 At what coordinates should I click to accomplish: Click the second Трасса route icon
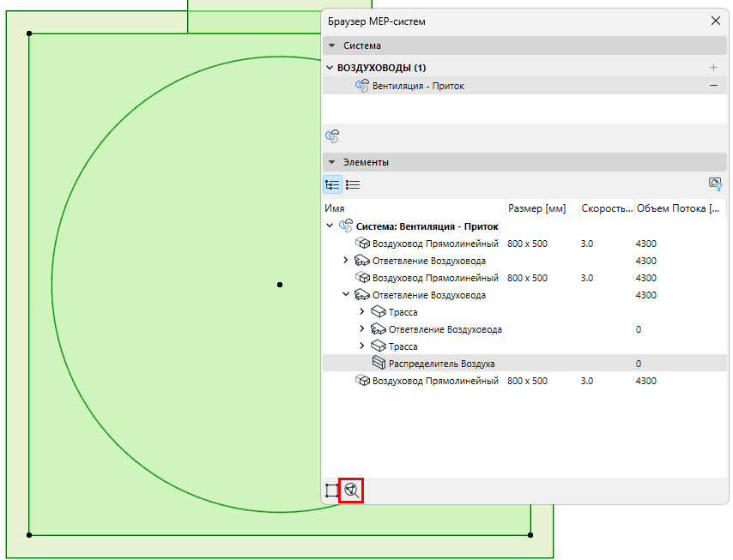coord(379,346)
